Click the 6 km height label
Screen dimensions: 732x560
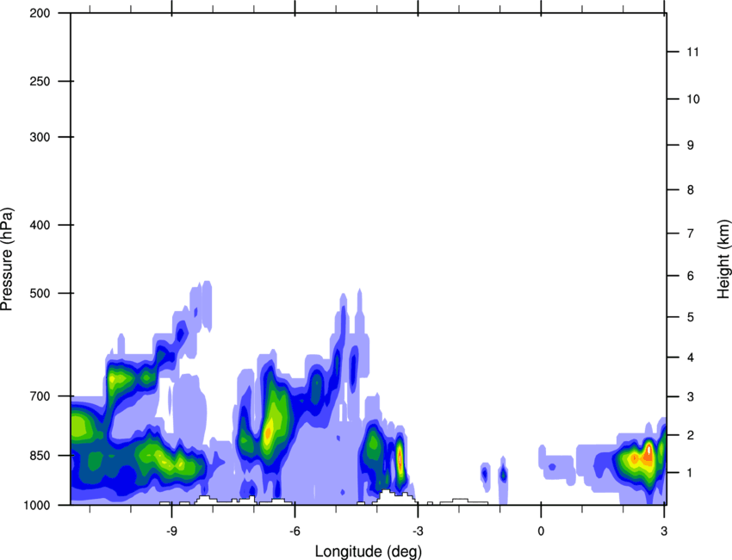[691, 276]
